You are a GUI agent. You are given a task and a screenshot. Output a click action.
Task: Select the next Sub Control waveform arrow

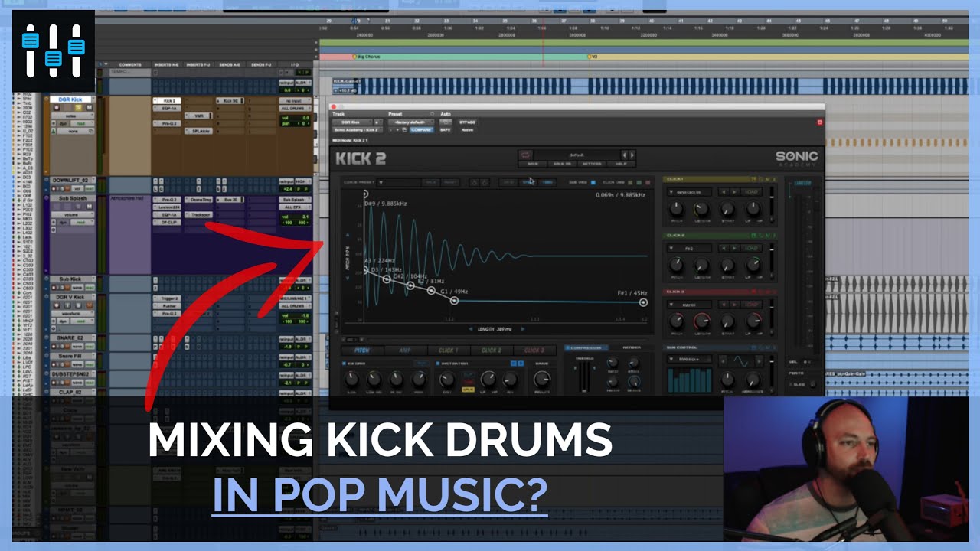pos(759,360)
